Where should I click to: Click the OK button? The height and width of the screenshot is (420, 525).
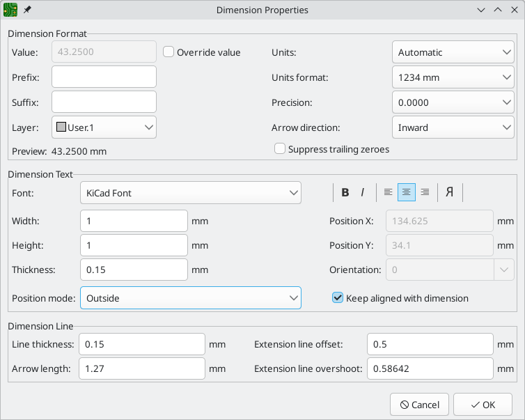pyautogui.click(x=483, y=405)
